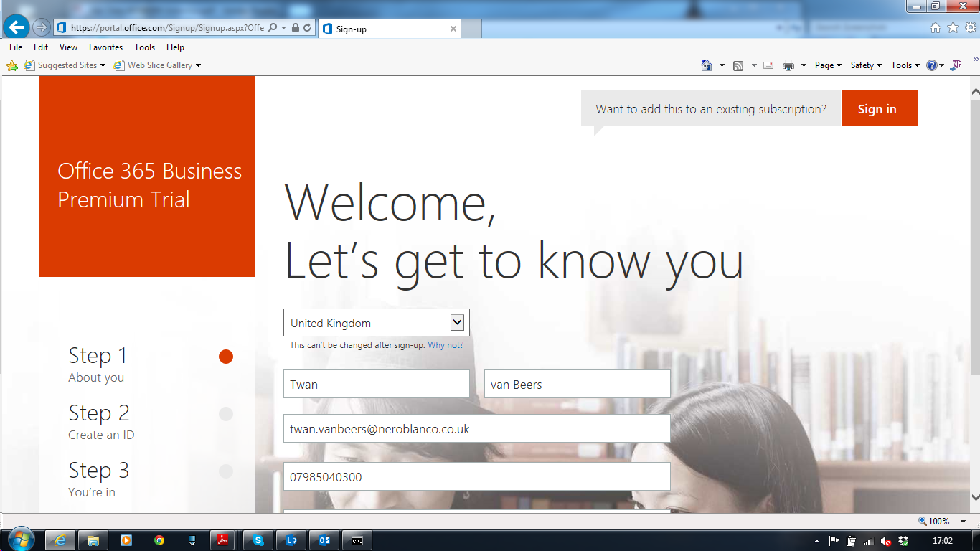Click the Read mail envelope icon
980x551 pixels.
768,65
